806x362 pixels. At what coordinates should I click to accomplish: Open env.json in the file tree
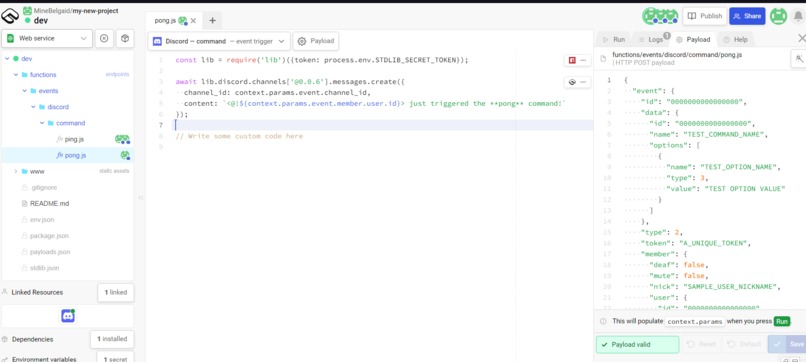(42, 220)
